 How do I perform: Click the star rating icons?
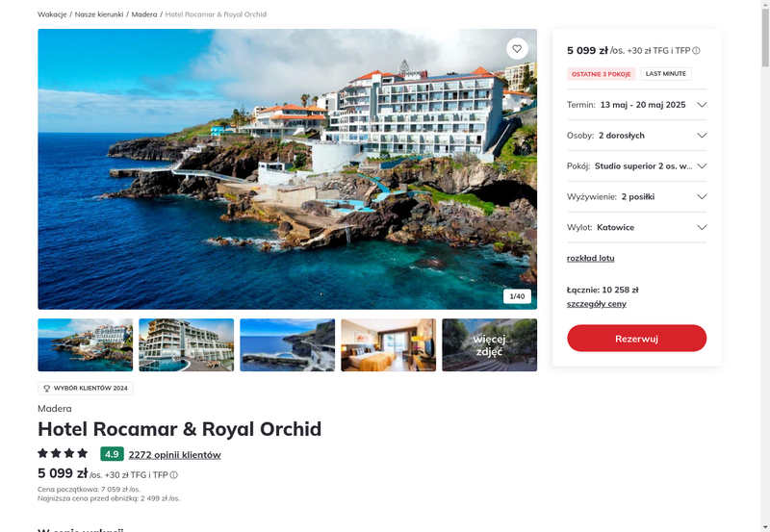click(x=63, y=453)
